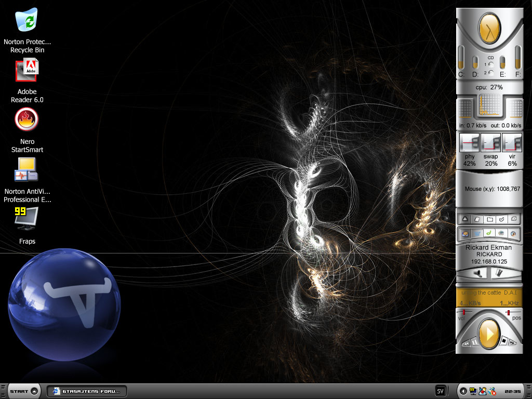
Task: Open the Norton AntiVirus Professional icon
Action: click(27, 170)
